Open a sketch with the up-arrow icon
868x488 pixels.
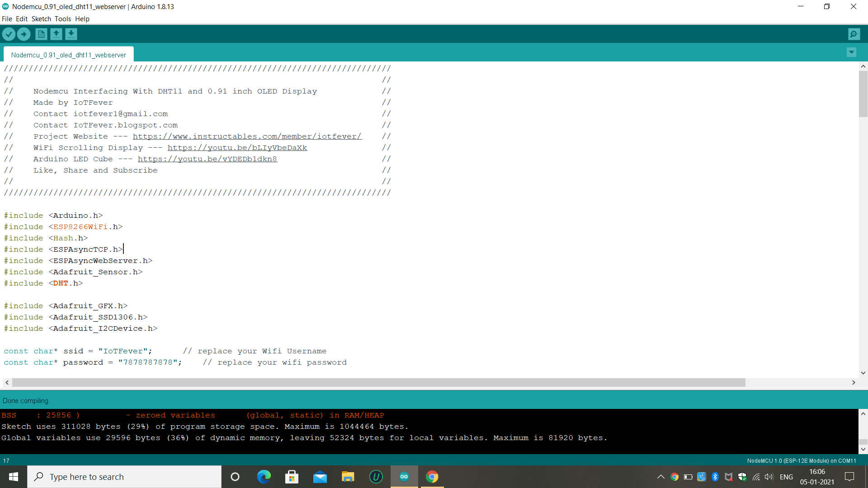click(x=56, y=34)
